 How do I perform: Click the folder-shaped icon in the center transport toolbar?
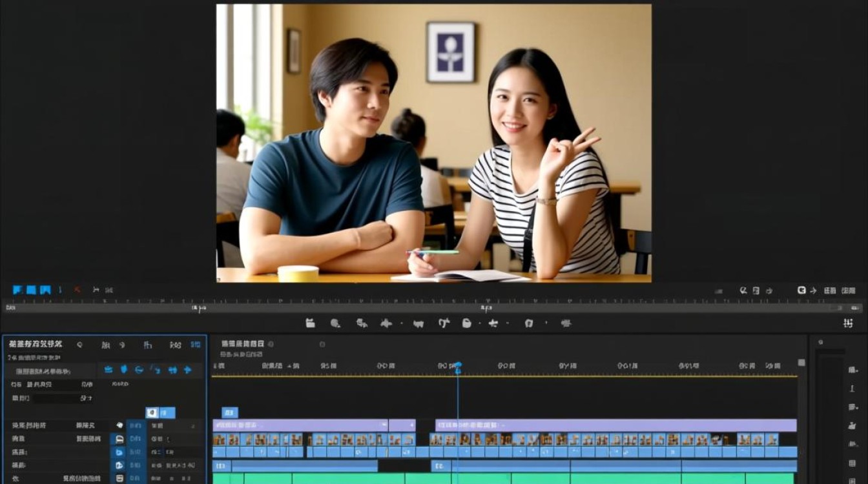(x=310, y=323)
